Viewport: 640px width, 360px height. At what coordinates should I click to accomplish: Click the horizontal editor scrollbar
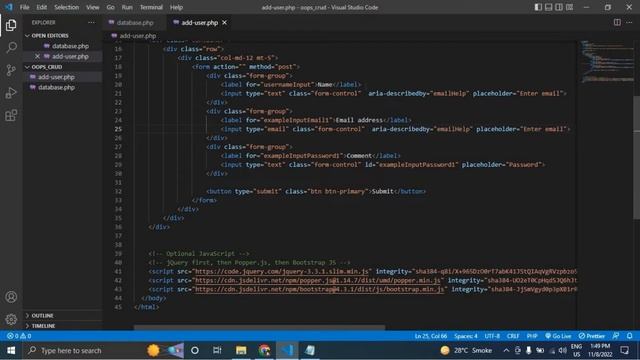[x=259, y=327]
